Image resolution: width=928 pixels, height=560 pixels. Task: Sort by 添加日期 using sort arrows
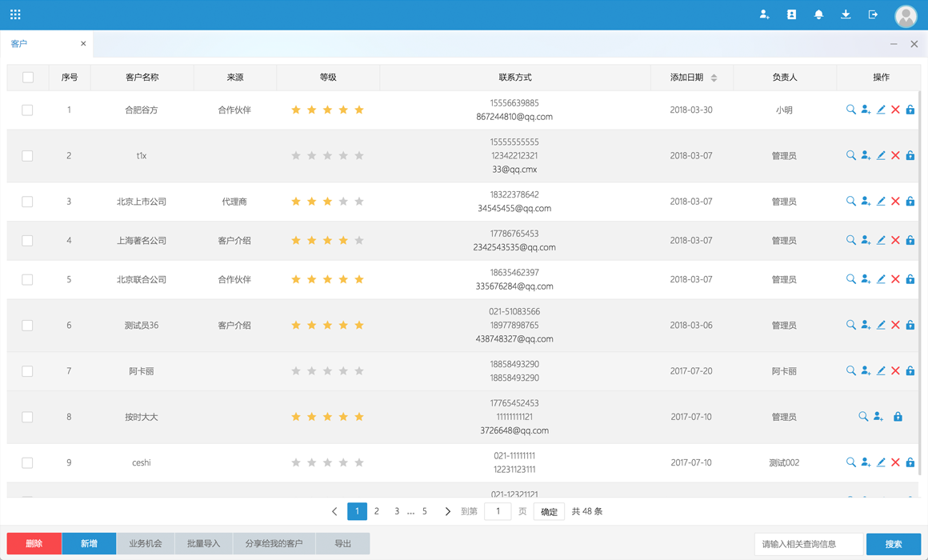coord(714,78)
